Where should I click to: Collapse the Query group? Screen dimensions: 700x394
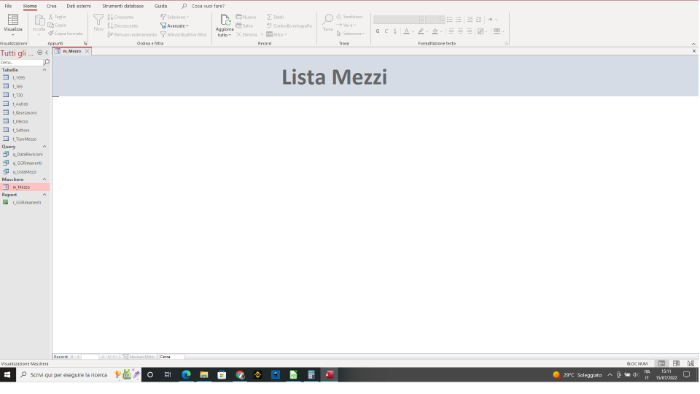44,146
